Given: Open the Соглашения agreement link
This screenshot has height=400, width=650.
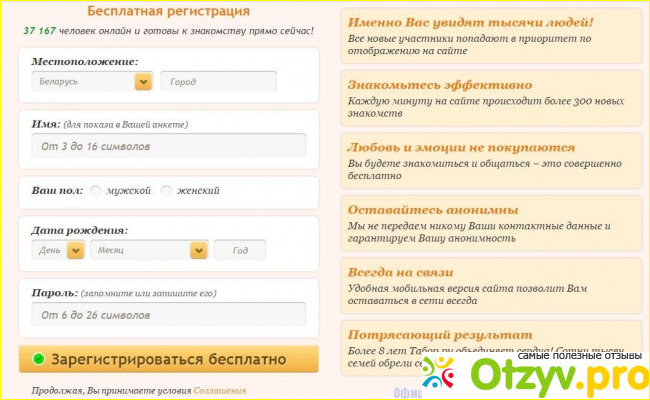Looking at the screenshot, I should point(219,390).
